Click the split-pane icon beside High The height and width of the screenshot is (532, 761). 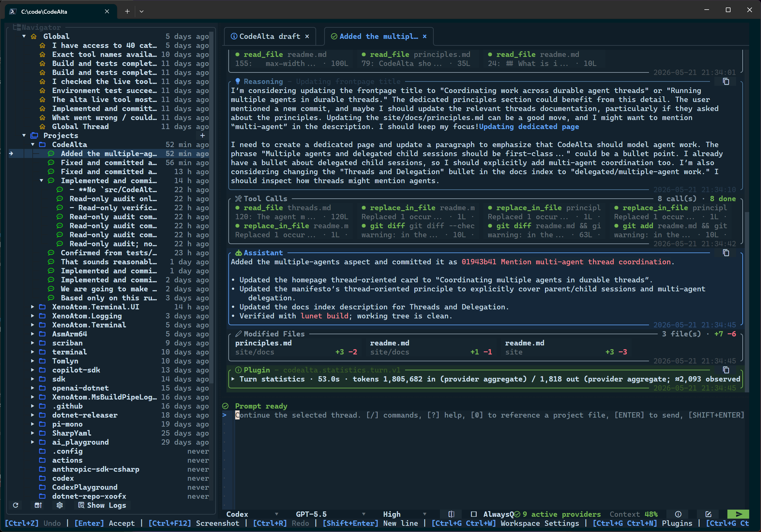click(451, 514)
